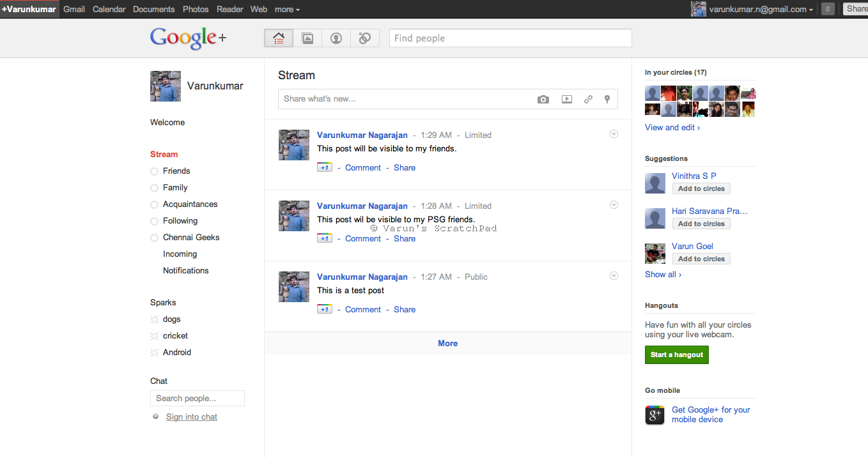The width and height of the screenshot is (868, 458).
Task: Comment on the 'This is a test post'
Action: click(x=363, y=309)
